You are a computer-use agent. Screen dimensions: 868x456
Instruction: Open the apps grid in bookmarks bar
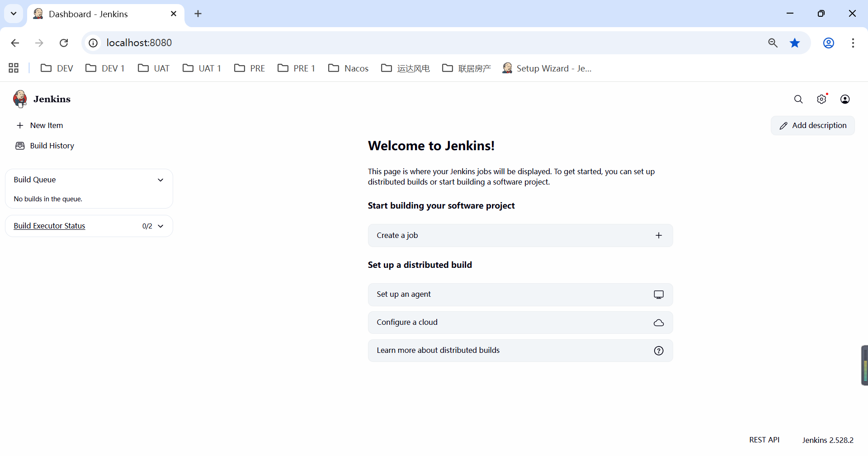coord(14,68)
